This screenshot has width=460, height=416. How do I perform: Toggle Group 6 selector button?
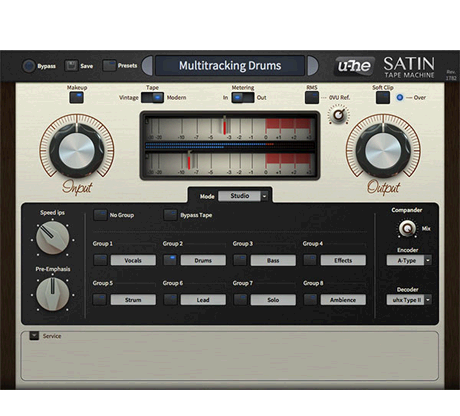pyautogui.click(x=170, y=299)
